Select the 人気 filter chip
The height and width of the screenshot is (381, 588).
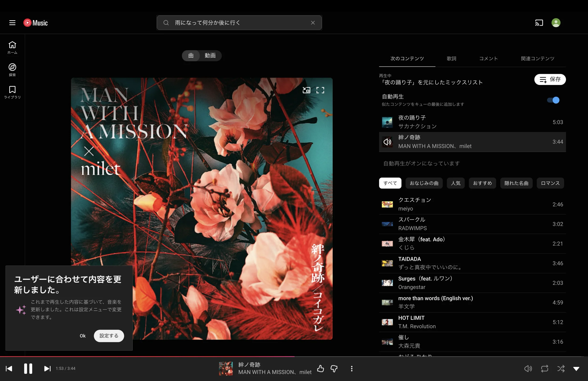(x=456, y=183)
